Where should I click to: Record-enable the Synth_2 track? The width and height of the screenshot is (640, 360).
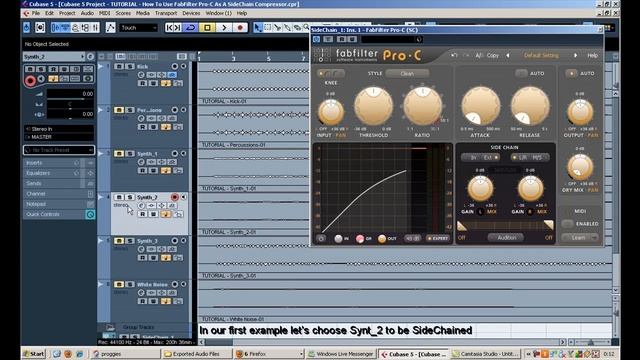point(175,197)
